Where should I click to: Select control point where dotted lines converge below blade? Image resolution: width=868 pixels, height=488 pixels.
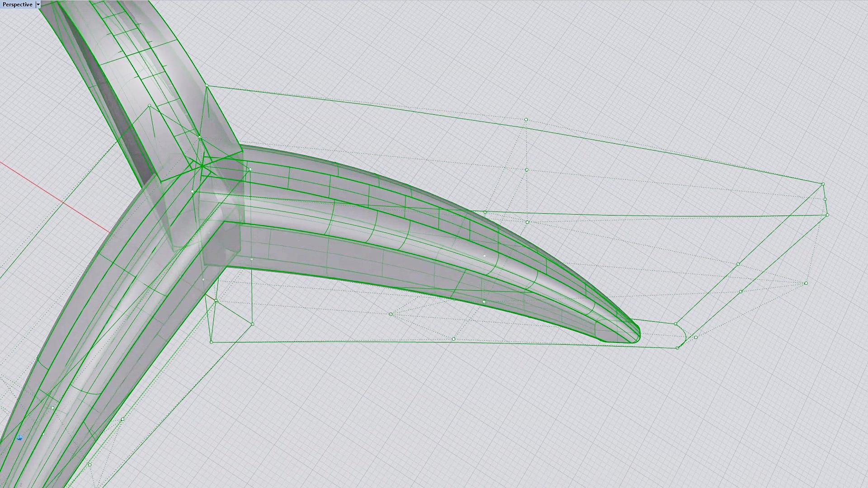pos(391,314)
